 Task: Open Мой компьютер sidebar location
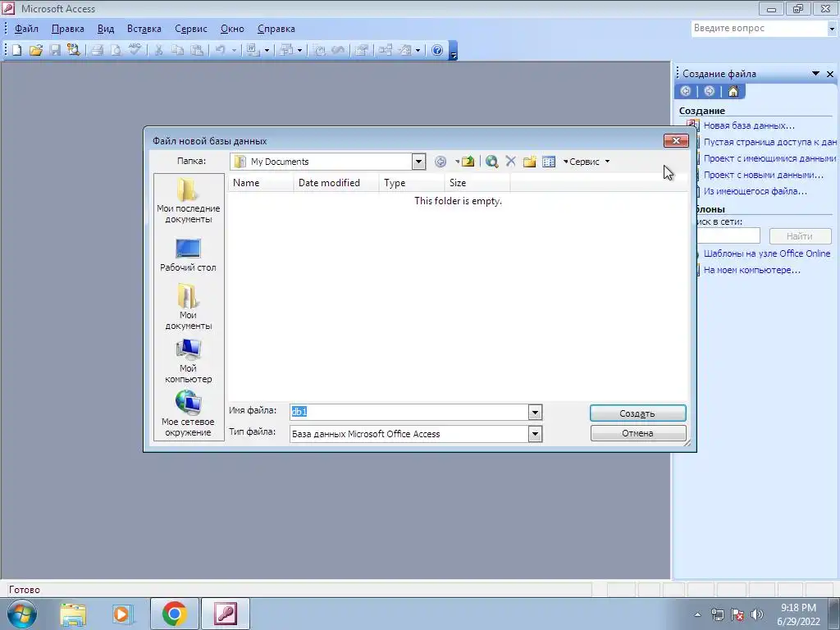click(x=188, y=361)
